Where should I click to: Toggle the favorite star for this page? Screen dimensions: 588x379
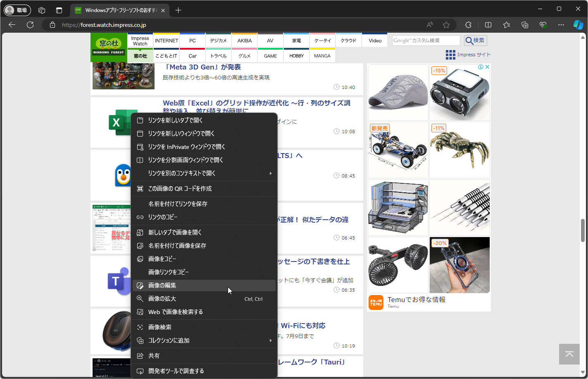446,25
